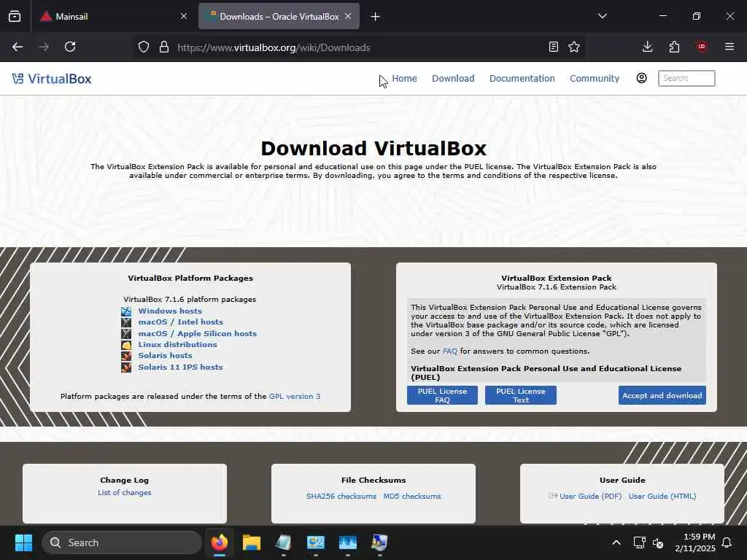Open the MD5 checksums link
Screen dimensions: 747x560
coord(412,496)
